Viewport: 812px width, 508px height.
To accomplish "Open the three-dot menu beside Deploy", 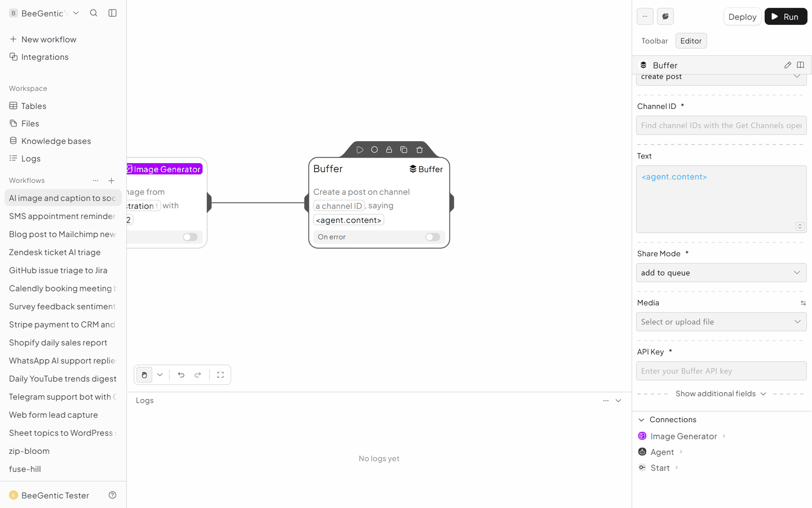I will pyautogui.click(x=645, y=16).
